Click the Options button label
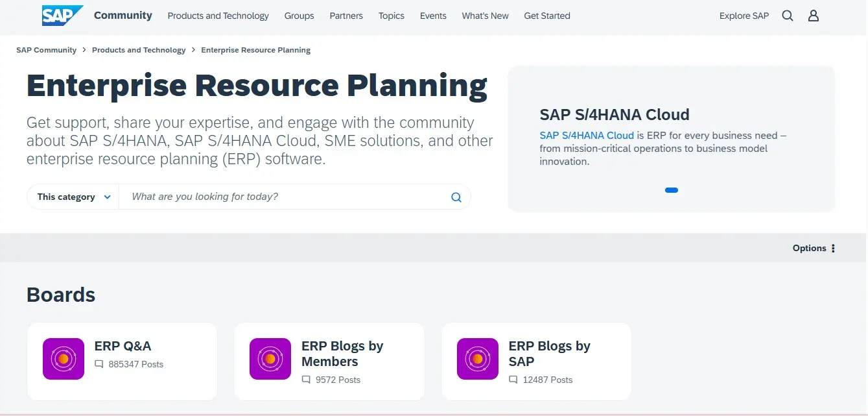This screenshot has height=416, width=868. point(810,248)
